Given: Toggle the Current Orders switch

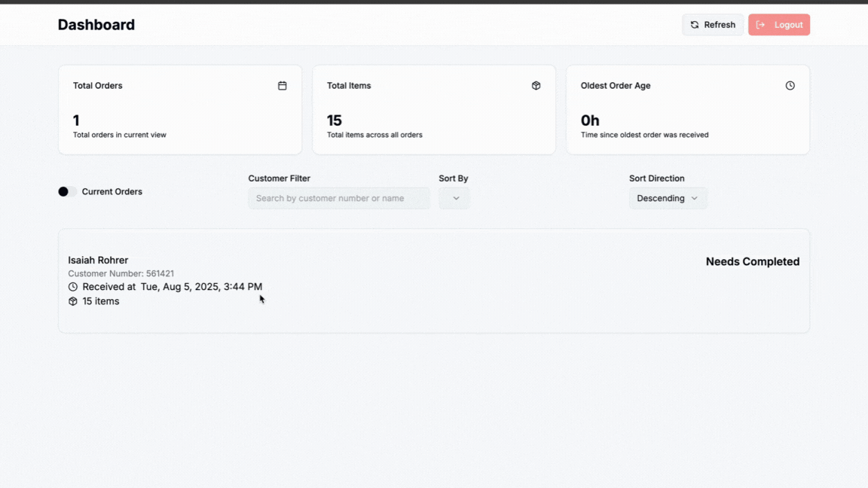Looking at the screenshot, I should [66, 191].
